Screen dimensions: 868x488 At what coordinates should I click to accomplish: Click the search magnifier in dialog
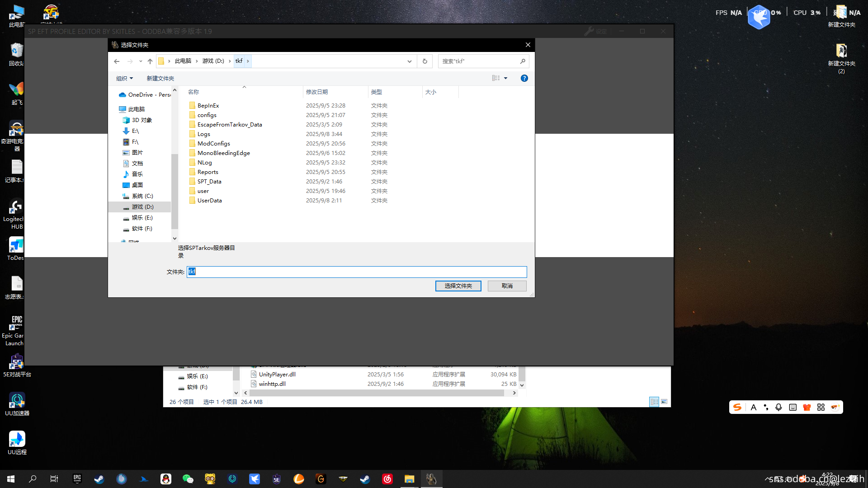tap(523, 61)
